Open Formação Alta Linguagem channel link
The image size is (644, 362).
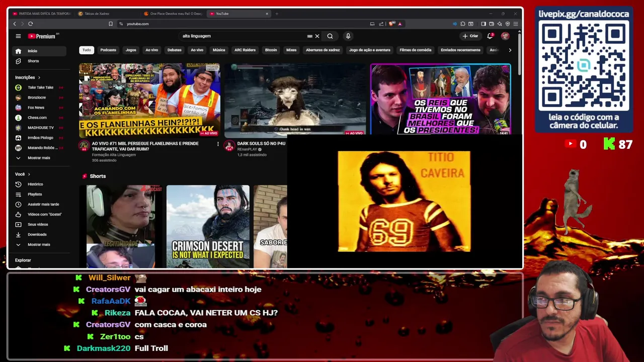click(x=114, y=155)
